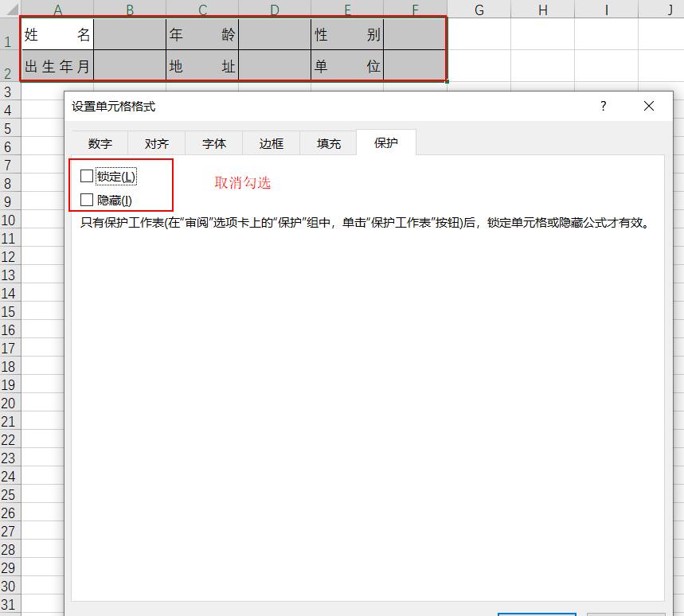Switch to the 对齐 tab
Screen dimensions: 684x616
point(157,143)
